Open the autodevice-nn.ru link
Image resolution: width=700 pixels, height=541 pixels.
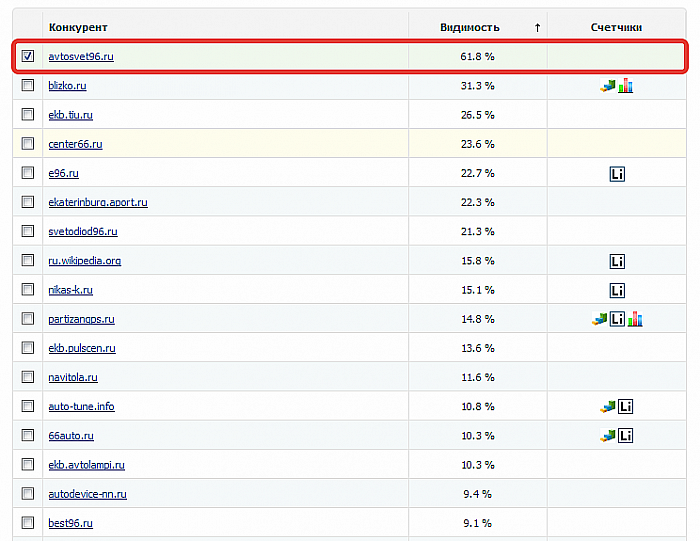click(88, 494)
